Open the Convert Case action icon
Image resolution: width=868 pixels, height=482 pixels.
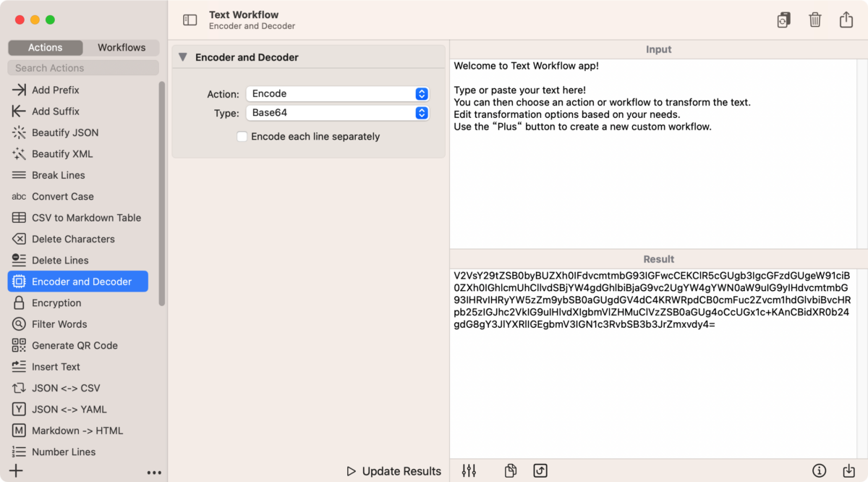tap(19, 197)
